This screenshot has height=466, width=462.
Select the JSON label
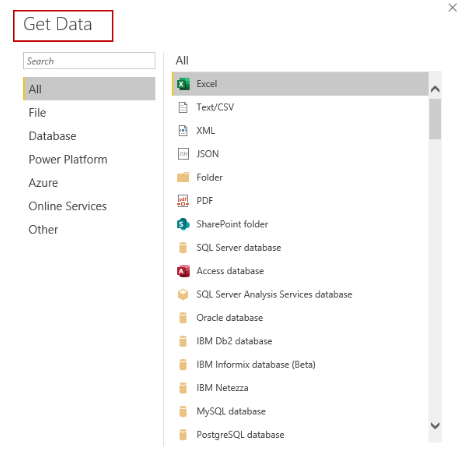pyautogui.click(x=207, y=154)
